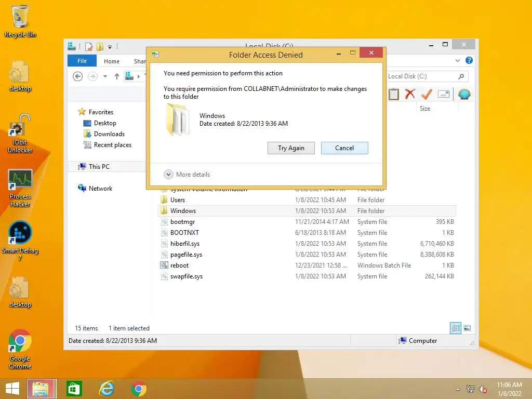The image size is (532, 399).
Task: Select the hiberfil.sys file
Action: click(x=307, y=244)
